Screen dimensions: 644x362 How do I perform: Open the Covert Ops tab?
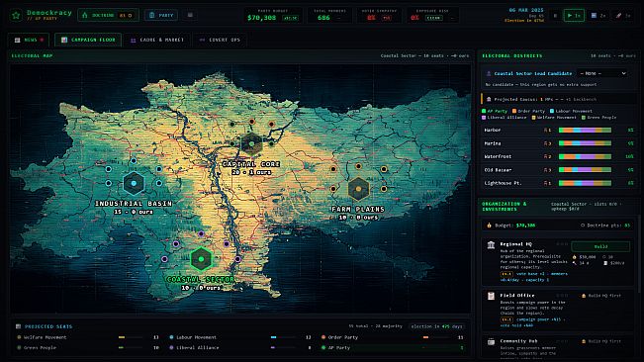click(x=220, y=40)
